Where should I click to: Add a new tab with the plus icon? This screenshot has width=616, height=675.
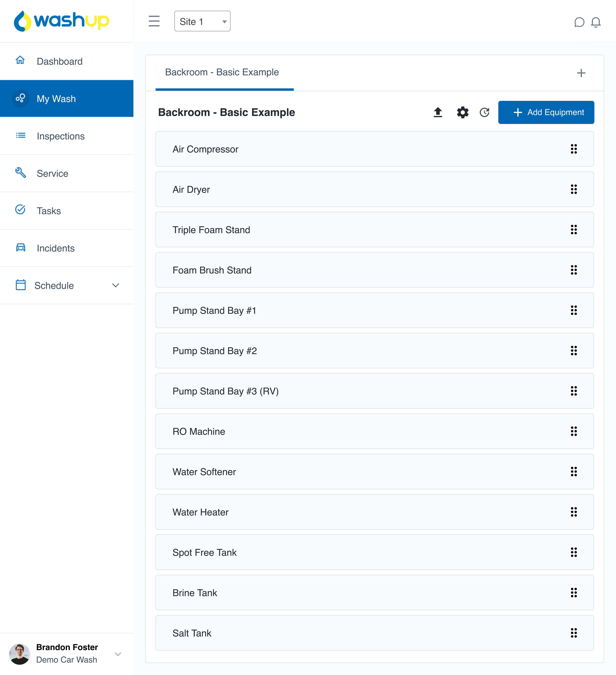(x=581, y=73)
